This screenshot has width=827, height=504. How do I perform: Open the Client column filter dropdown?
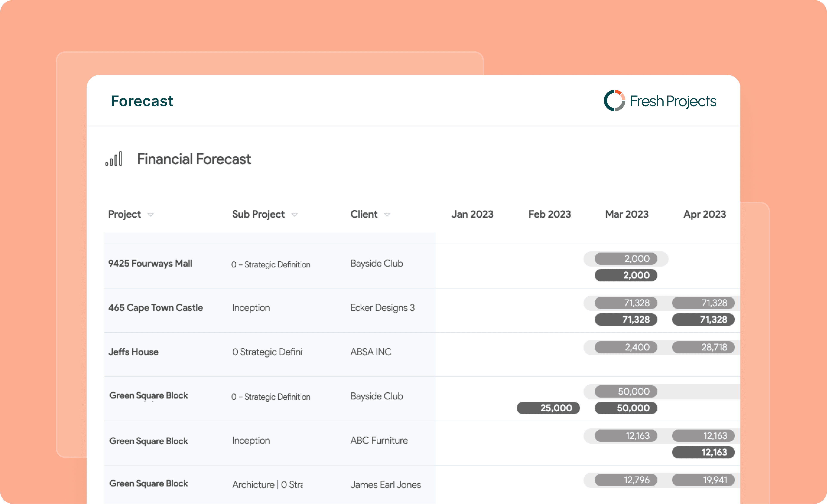[x=387, y=215]
